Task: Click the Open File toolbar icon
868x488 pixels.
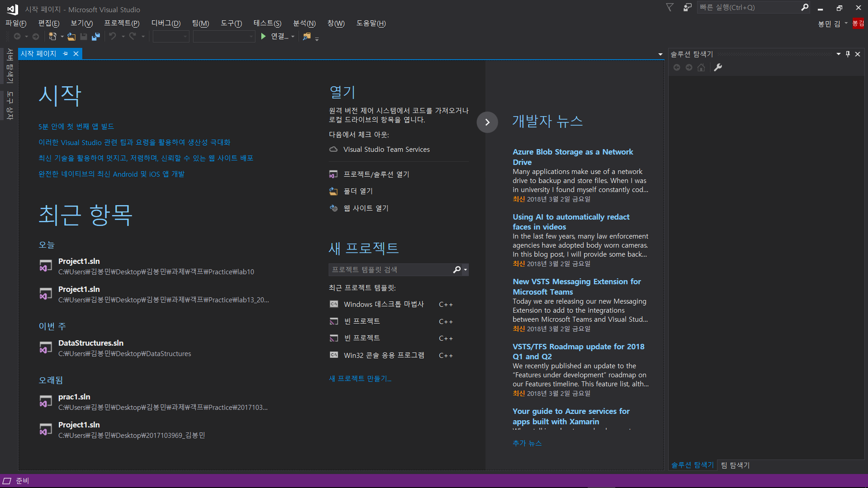Action: 71,37
